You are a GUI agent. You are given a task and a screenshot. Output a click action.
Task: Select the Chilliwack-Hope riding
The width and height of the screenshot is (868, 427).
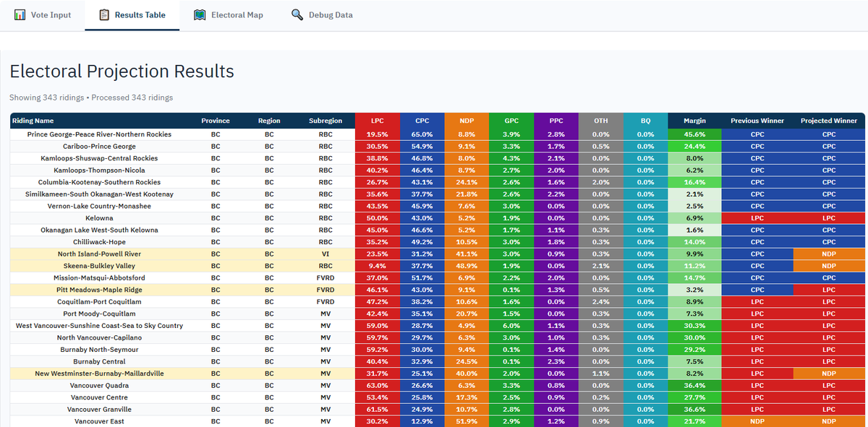point(99,241)
